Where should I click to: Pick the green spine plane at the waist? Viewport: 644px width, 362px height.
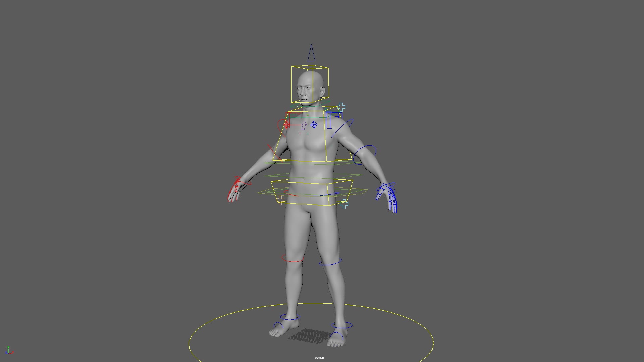pyautogui.click(x=314, y=176)
